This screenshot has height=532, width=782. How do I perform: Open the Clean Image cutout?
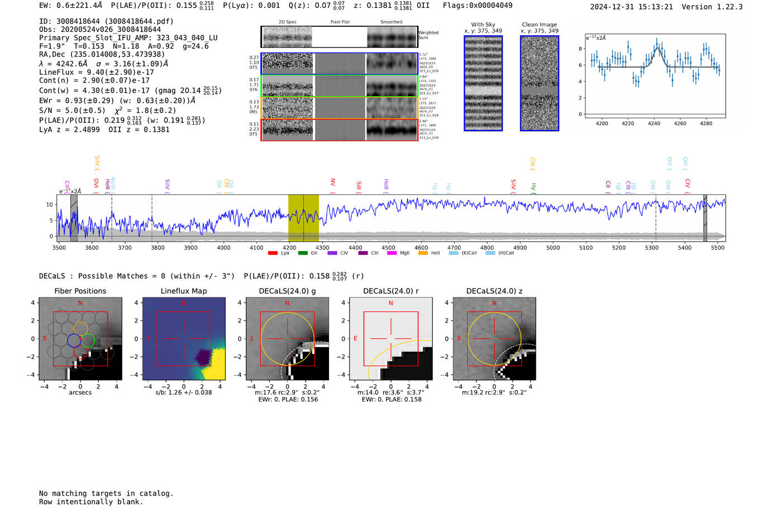(540, 83)
